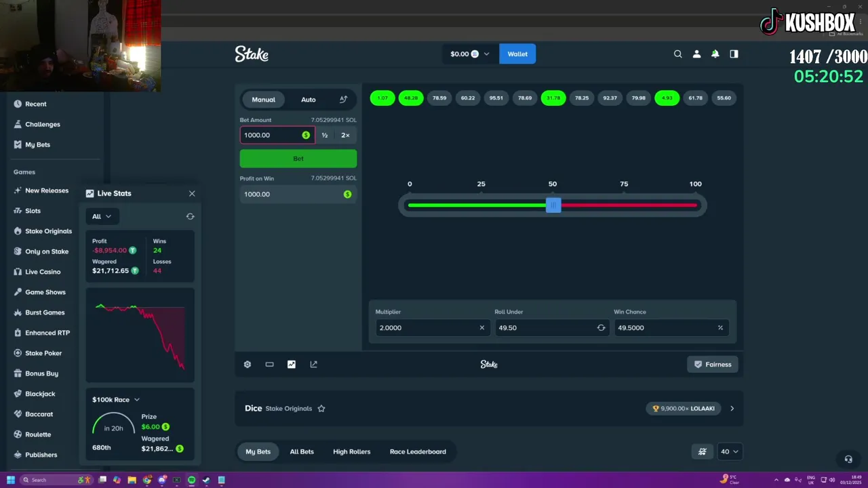Viewport: 868px width, 488px height.
Task: Open Enhanced RTP in the sidebar
Action: point(41,333)
